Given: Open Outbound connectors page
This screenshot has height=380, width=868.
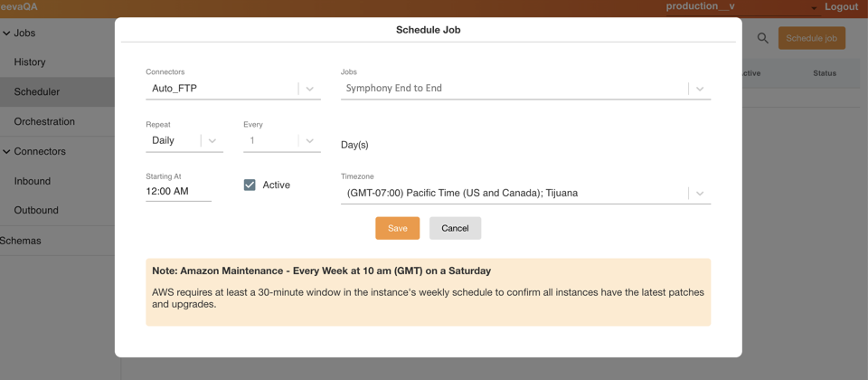Looking at the screenshot, I should pos(36,210).
